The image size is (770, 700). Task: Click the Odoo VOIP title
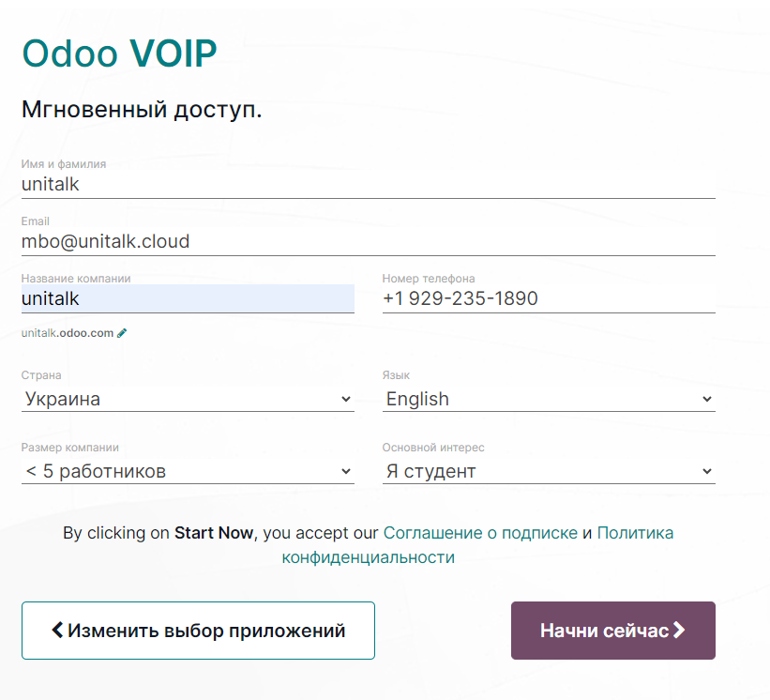point(119,54)
